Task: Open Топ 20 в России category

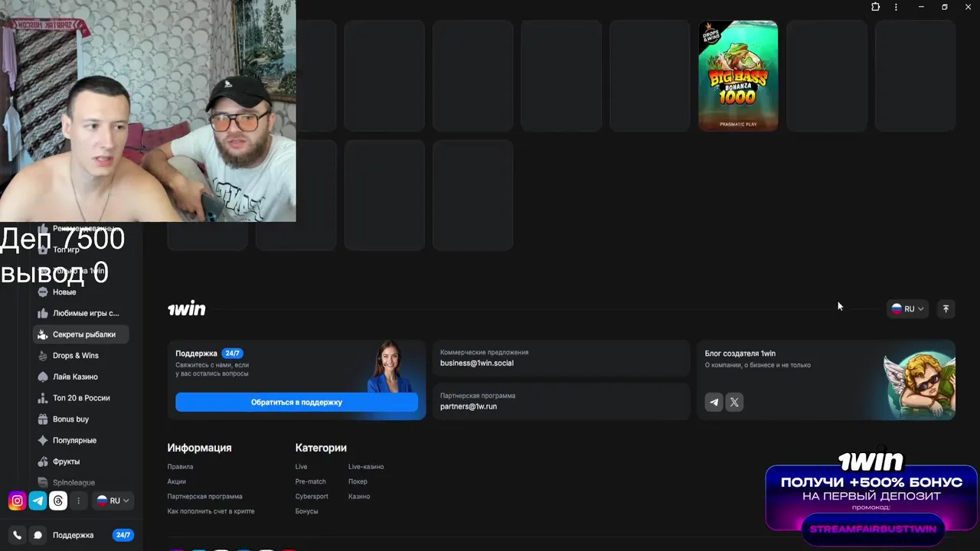Action: [80, 398]
